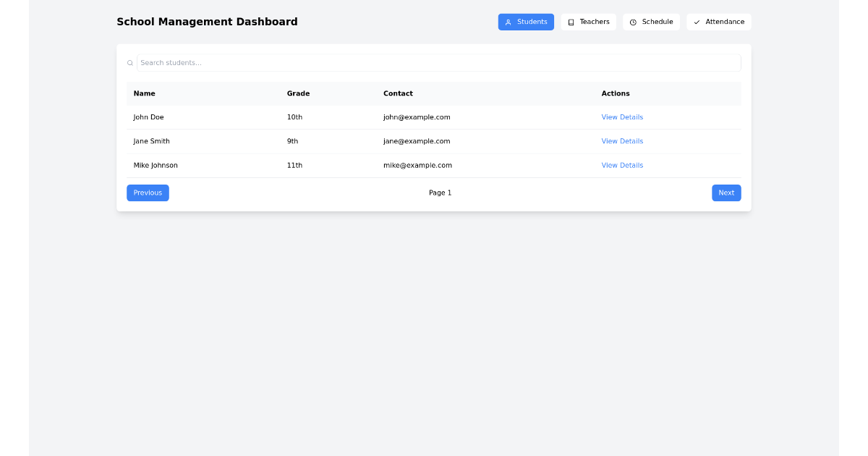
Task: Click the Next pagination button
Action: (726, 193)
